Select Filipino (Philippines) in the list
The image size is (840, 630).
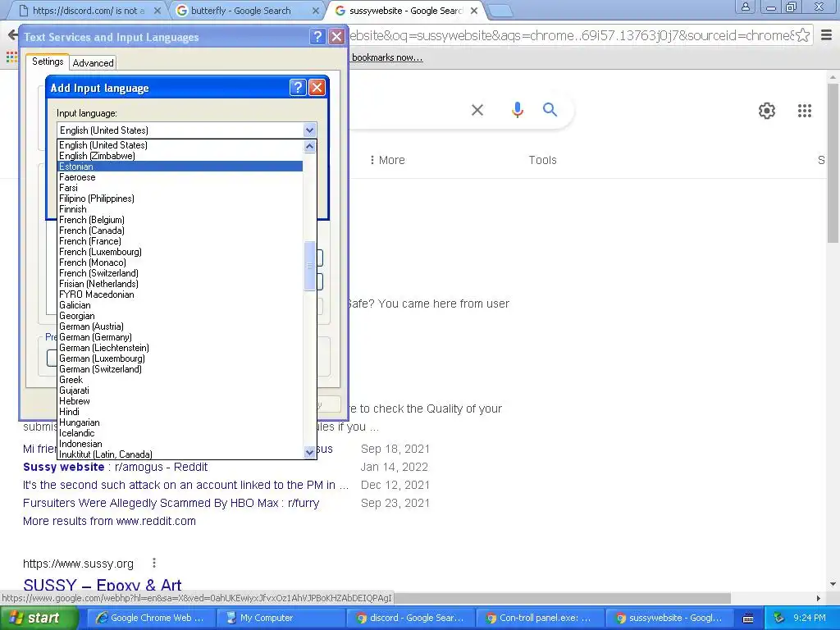(x=180, y=199)
